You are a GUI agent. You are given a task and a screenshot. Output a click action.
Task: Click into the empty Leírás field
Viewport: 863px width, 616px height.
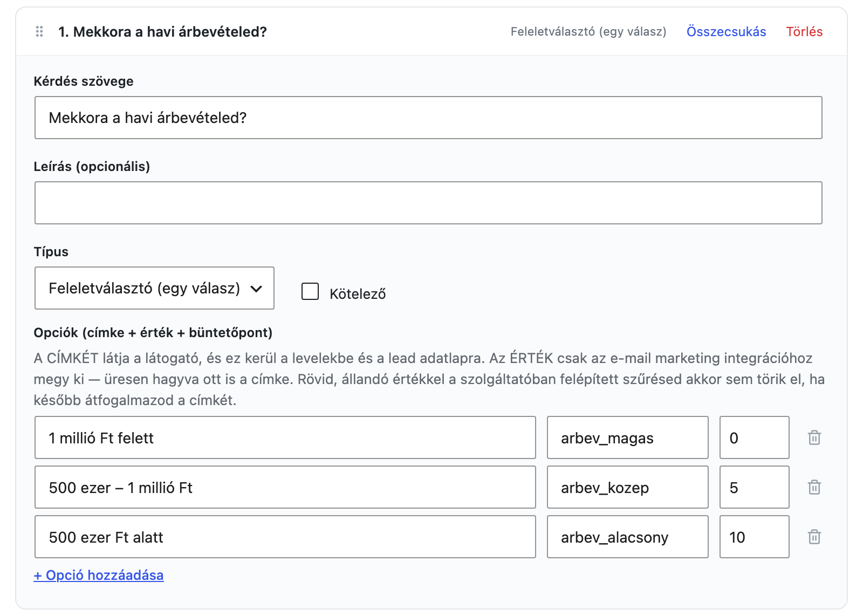(428, 203)
